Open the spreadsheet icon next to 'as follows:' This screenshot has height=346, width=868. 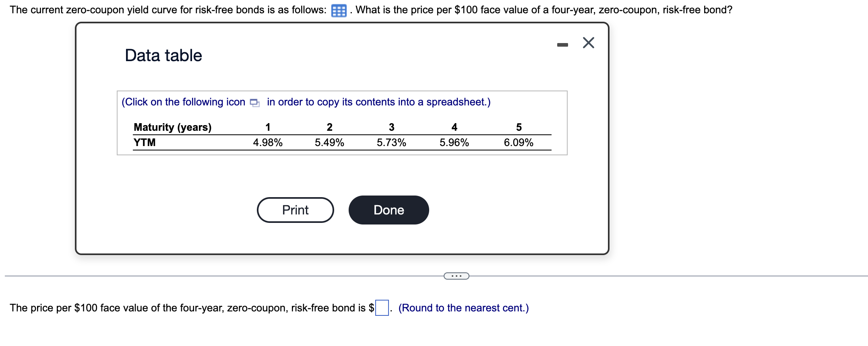[x=339, y=10]
